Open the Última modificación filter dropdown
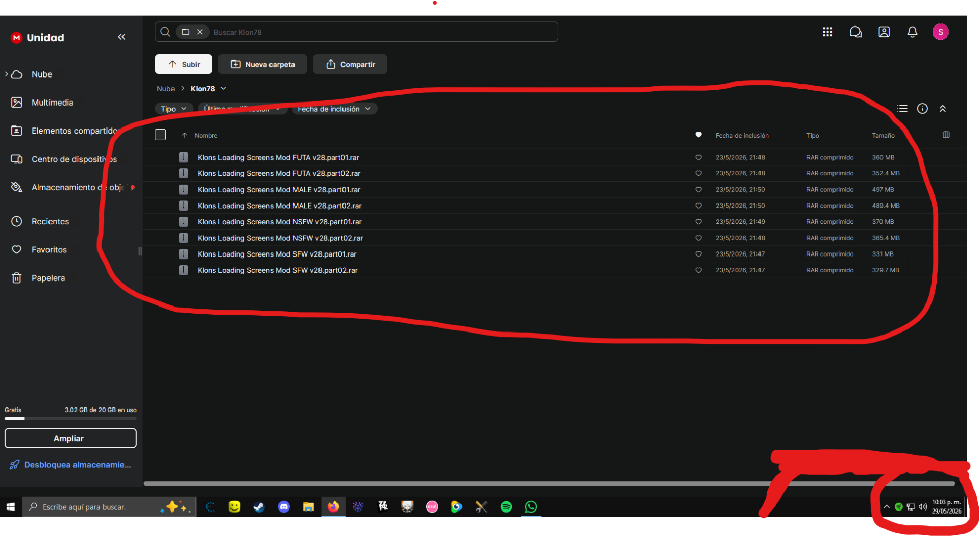Screen dimensions: 980x536 click(x=242, y=109)
